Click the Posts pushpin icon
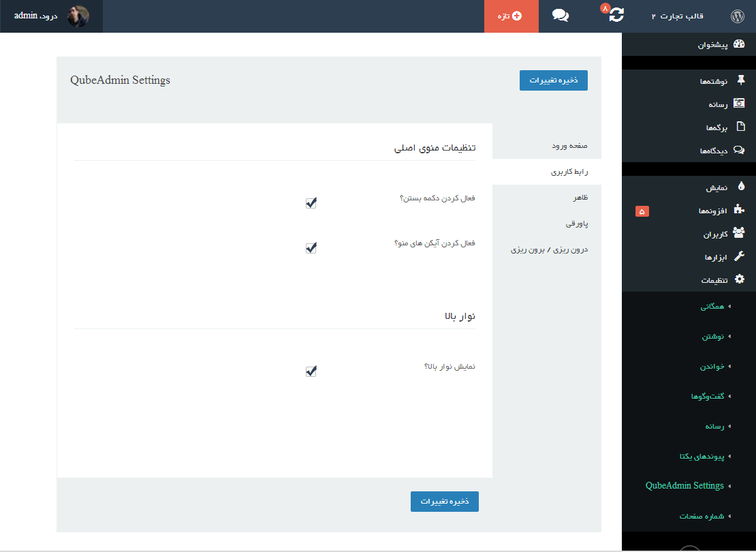The image size is (756, 552). (740, 81)
